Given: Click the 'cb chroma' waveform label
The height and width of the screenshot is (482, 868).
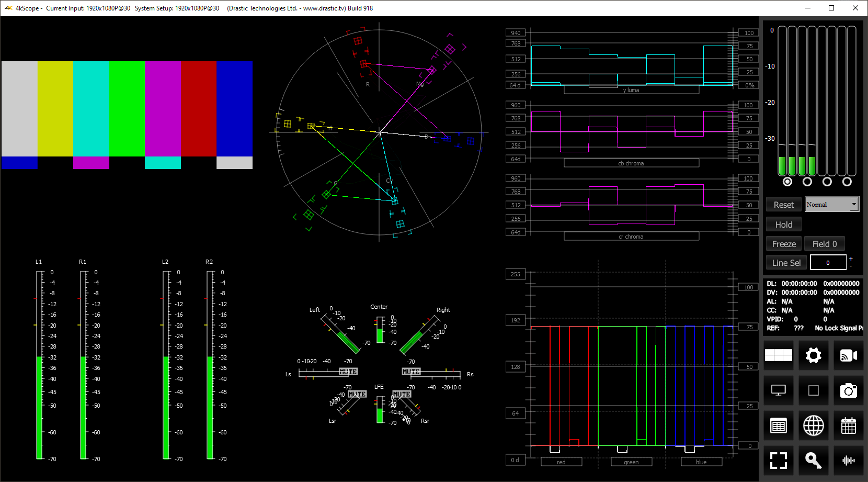Looking at the screenshot, I should tap(631, 163).
